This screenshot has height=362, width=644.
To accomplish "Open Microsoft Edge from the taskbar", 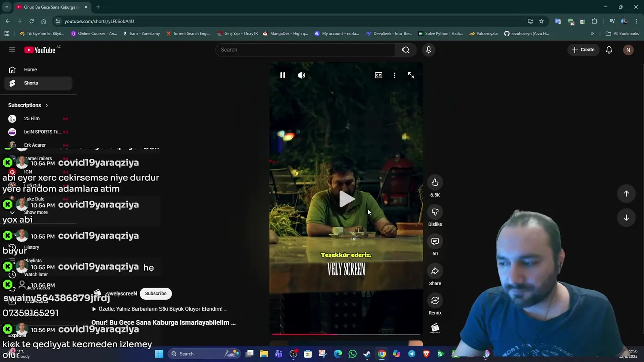I will pos(338,354).
